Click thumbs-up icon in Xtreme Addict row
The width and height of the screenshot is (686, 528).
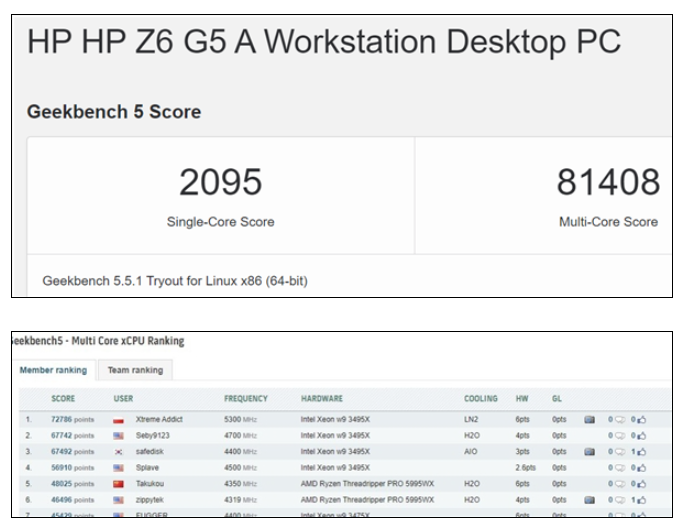tap(642, 420)
